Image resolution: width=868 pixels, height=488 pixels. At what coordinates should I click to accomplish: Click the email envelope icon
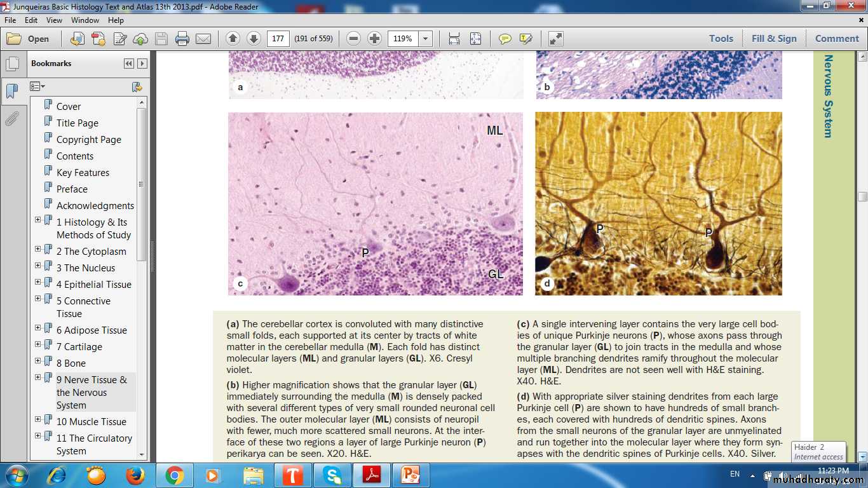click(x=203, y=39)
